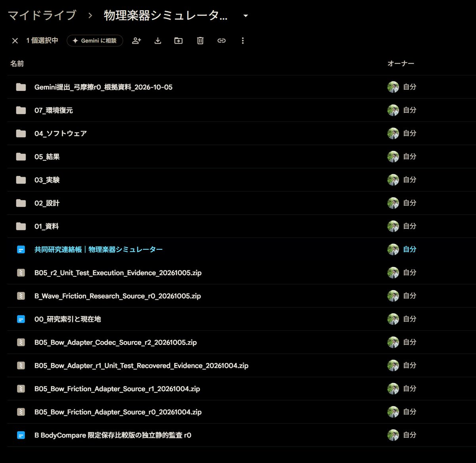The height and width of the screenshot is (463, 476).
Task: Click 共同研究連絡帳｜物理楽器シミュレーター file name
Action: coord(99,250)
